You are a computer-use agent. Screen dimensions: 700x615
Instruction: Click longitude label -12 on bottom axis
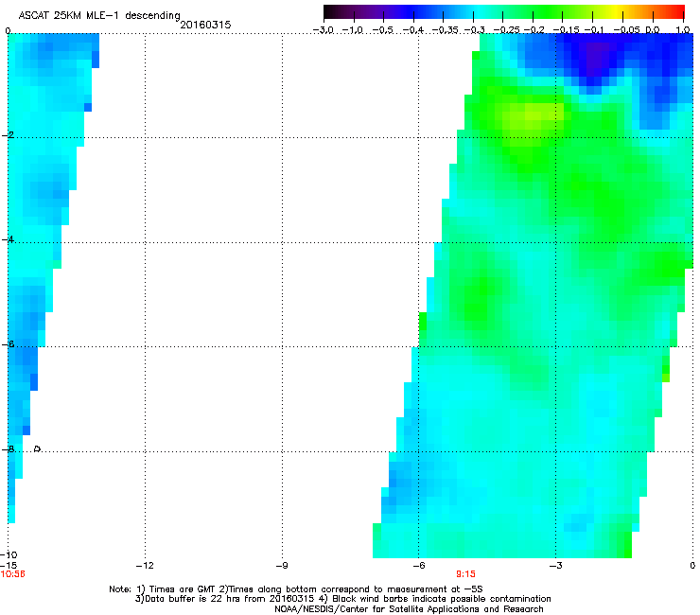click(x=145, y=566)
